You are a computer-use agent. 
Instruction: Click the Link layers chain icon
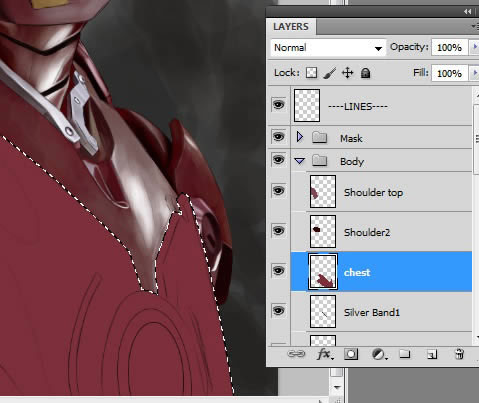tap(296, 354)
